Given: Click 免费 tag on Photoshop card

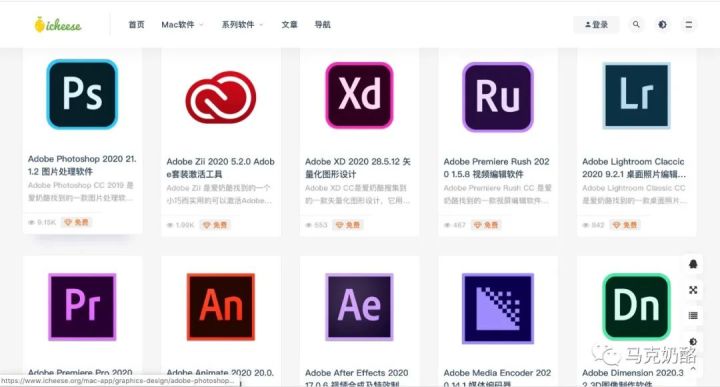Looking at the screenshot, I should [x=77, y=222].
